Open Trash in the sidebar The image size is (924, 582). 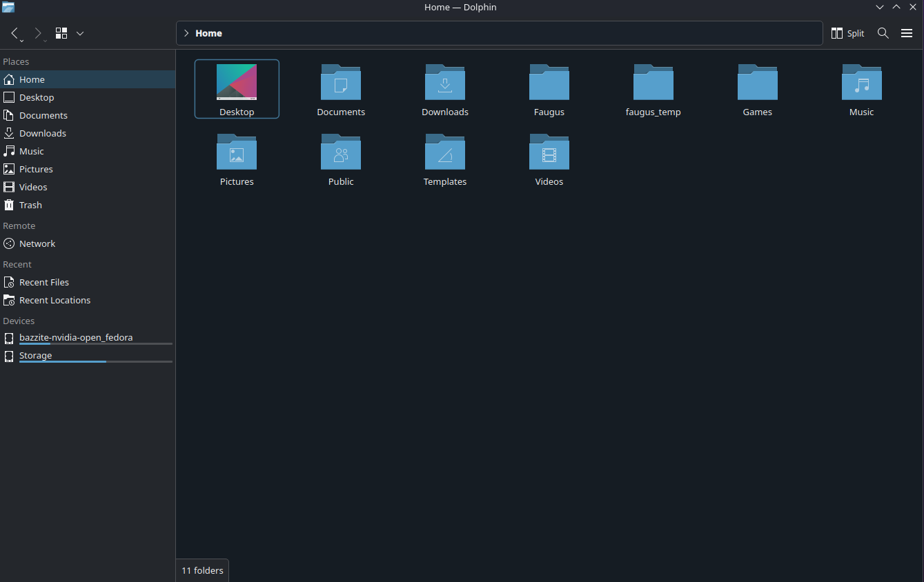[88, 205]
